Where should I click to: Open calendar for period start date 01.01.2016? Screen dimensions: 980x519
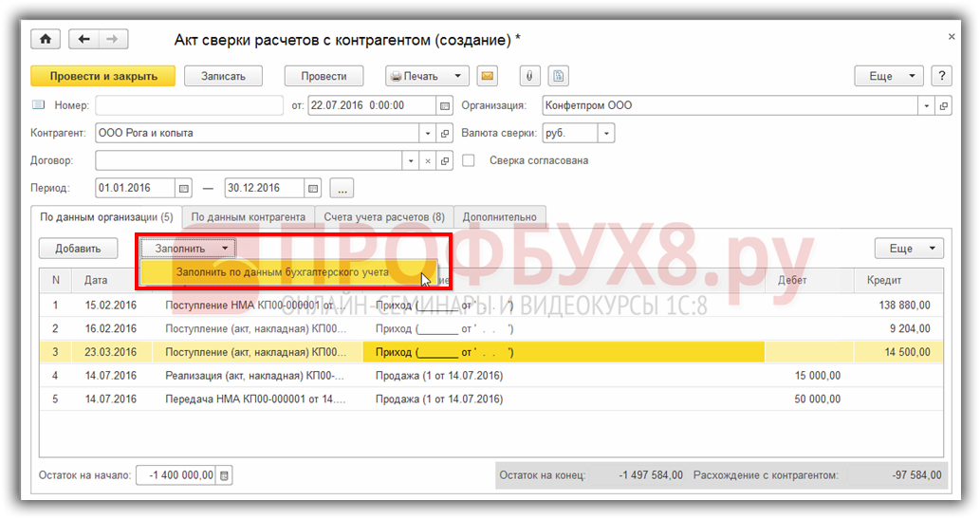[x=185, y=188]
